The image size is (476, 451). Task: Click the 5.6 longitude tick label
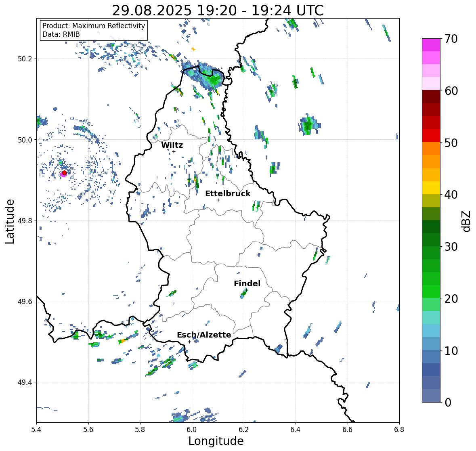[88, 430]
